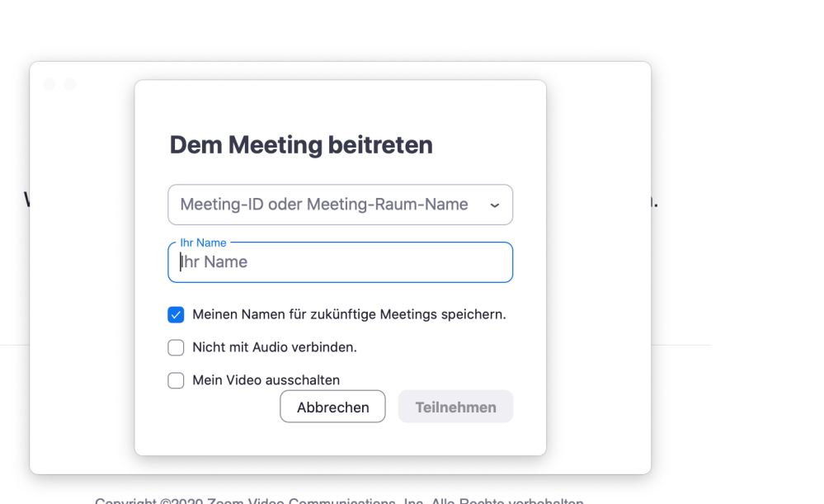Click the Teilnehmen button
Image resolution: width=824 pixels, height=504 pixels.
click(455, 407)
